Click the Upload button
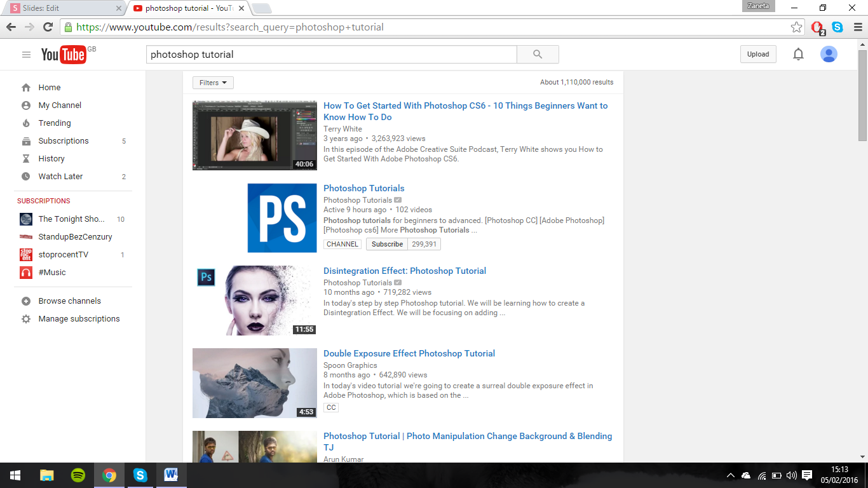This screenshot has height=488, width=868. 758,55
